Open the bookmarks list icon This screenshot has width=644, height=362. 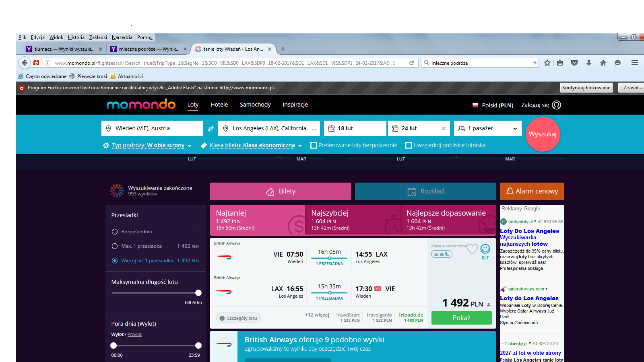[x=560, y=63]
